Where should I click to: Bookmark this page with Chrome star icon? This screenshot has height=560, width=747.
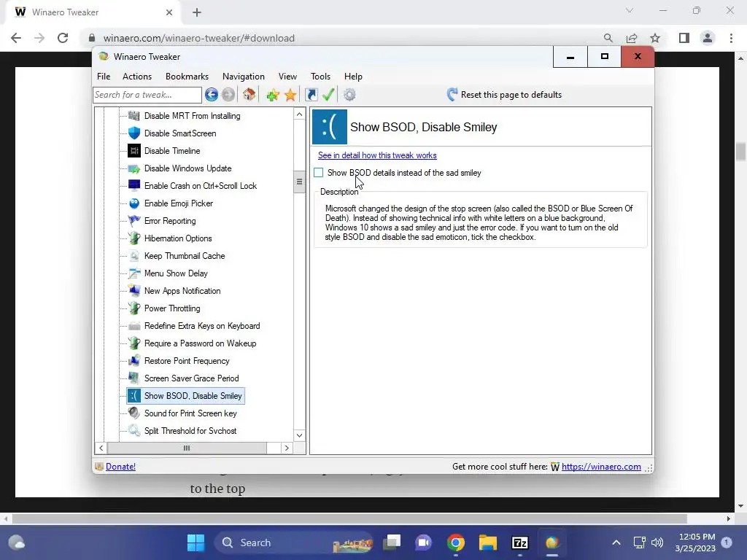[655, 38]
